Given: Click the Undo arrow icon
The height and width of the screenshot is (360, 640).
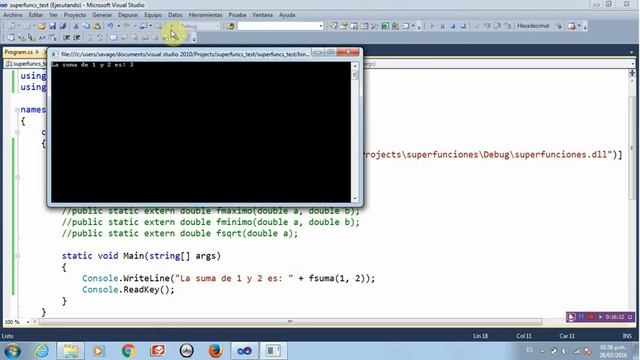Looking at the screenshot, I should [110, 26].
